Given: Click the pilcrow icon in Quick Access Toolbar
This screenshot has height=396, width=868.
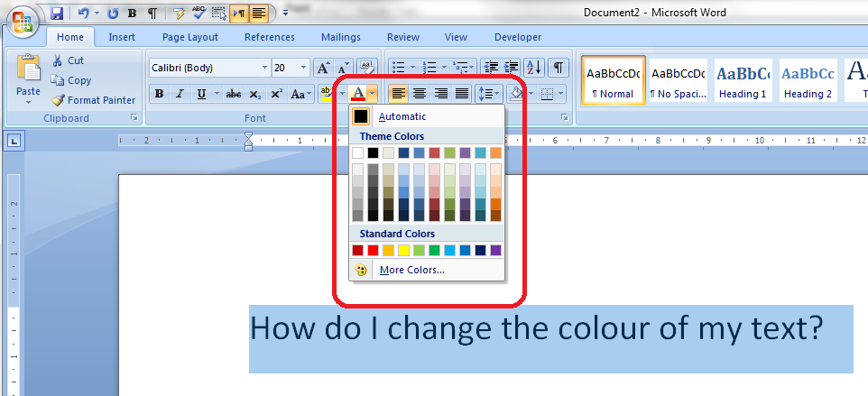Looking at the screenshot, I should [152, 13].
